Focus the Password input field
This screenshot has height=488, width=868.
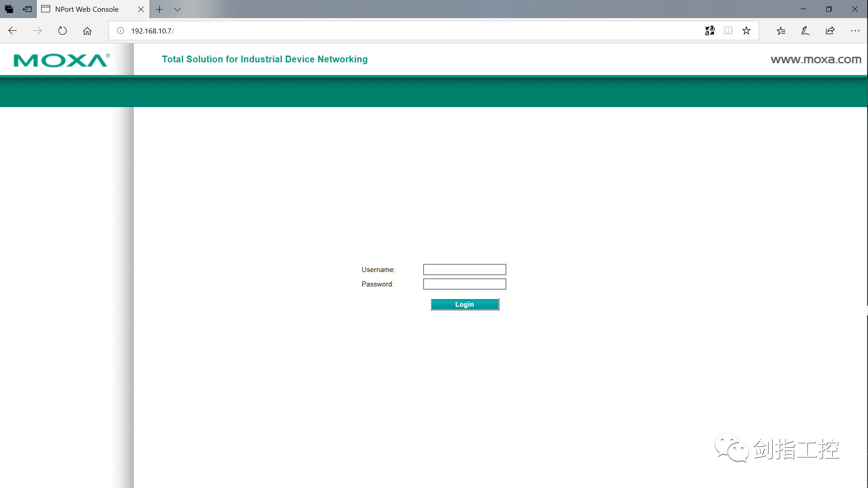pyautogui.click(x=464, y=284)
